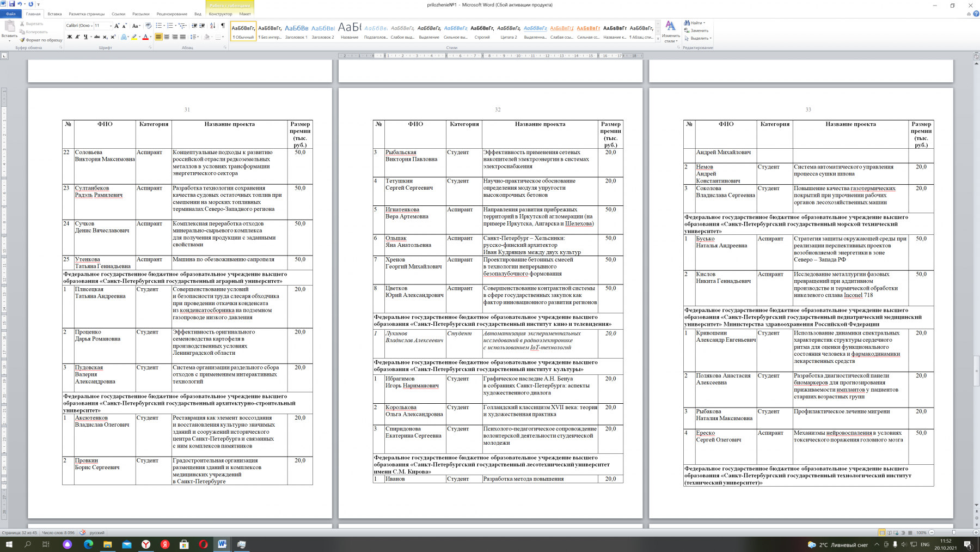This screenshot has height=552, width=980.
Task: Toggle show paragraph marks (¶)
Action: [x=223, y=26]
